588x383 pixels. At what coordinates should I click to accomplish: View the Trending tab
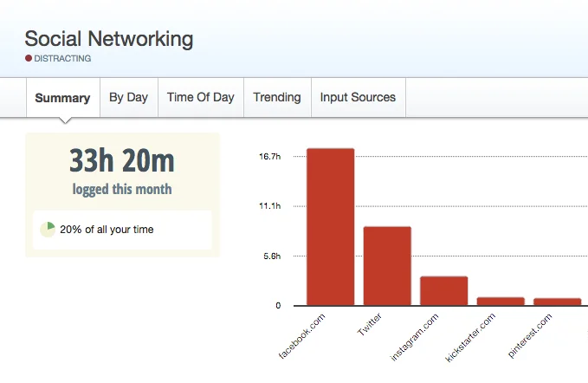[277, 98]
